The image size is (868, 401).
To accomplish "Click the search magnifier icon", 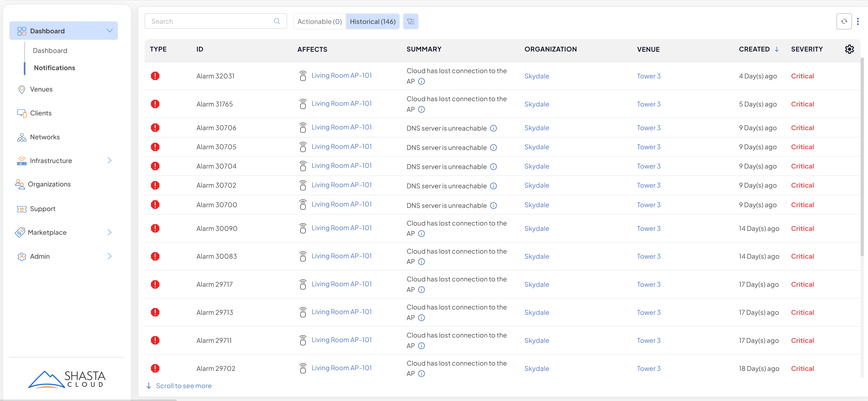I will coord(277,21).
